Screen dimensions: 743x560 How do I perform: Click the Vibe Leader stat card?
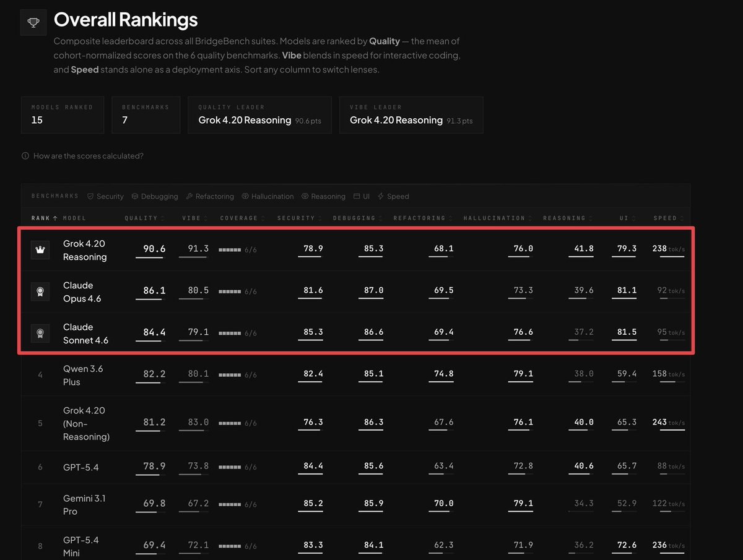coord(411,114)
